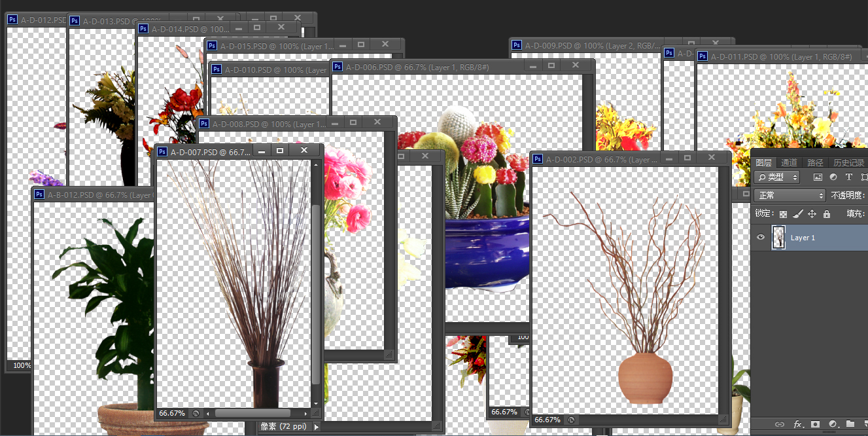
Task: Toggle lock image pixels brush icon
Action: 797,214
